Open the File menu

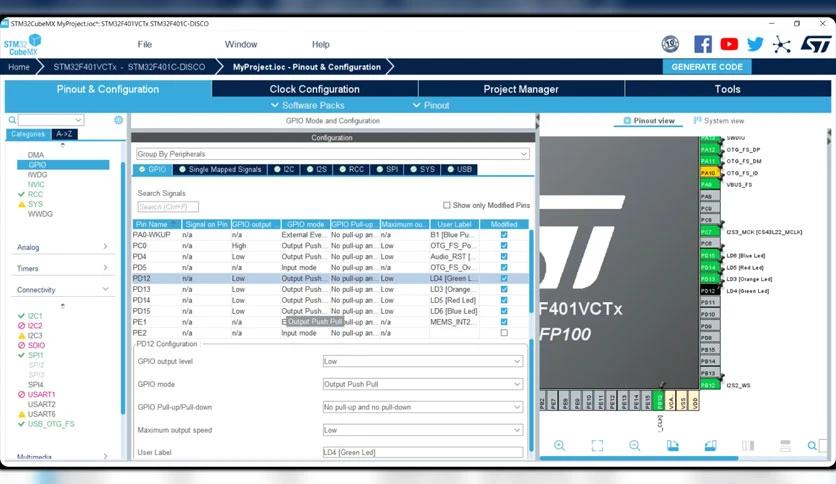[144, 44]
